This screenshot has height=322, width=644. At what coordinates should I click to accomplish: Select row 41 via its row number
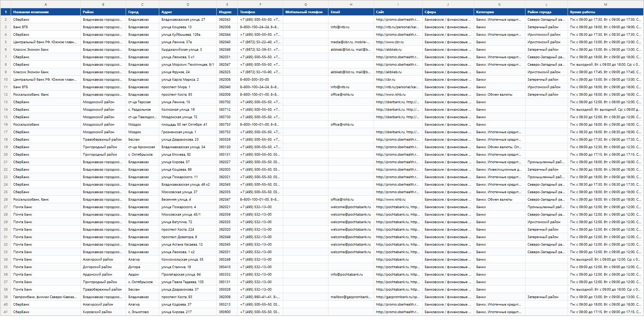[6, 312]
